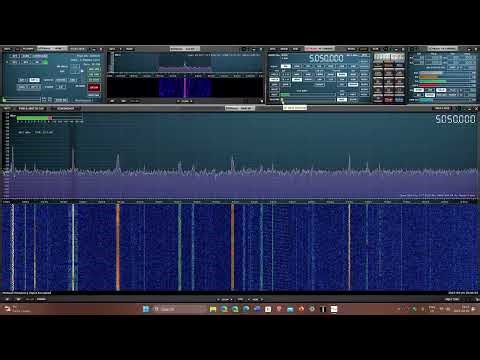Click the pink highlighted tab atop receiver panel
Viewport: 480px width, 360px height.
click(319, 49)
